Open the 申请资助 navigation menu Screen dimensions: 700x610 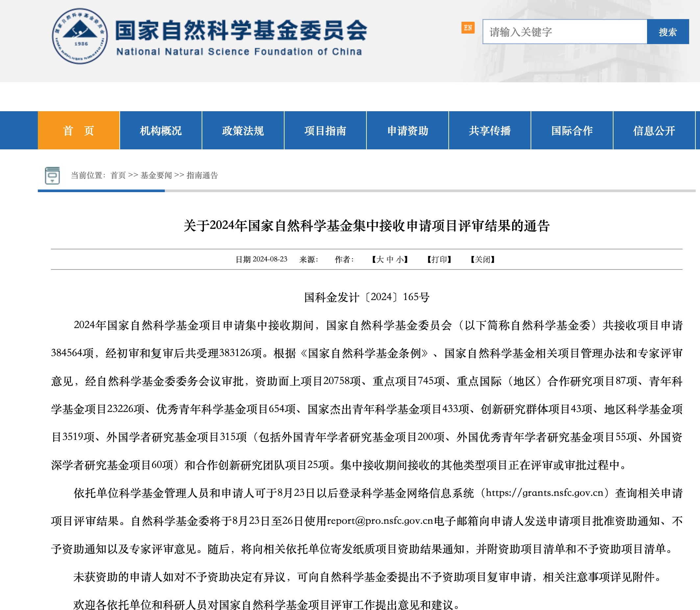click(408, 130)
